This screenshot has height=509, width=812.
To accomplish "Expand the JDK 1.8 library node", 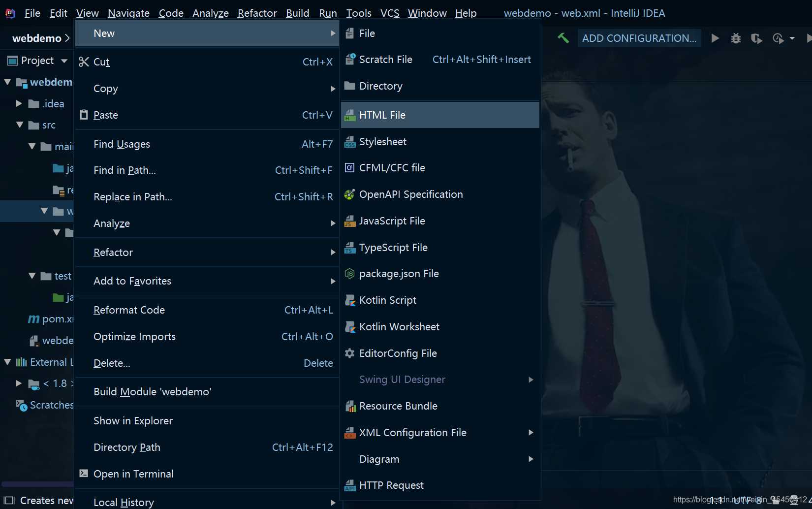I will tap(19, 383).
